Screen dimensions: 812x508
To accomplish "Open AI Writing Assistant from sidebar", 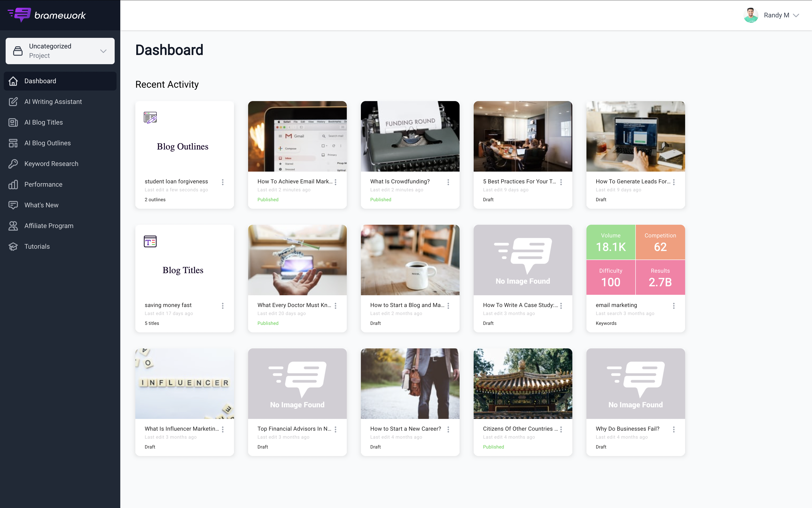I will coord(53,102).
